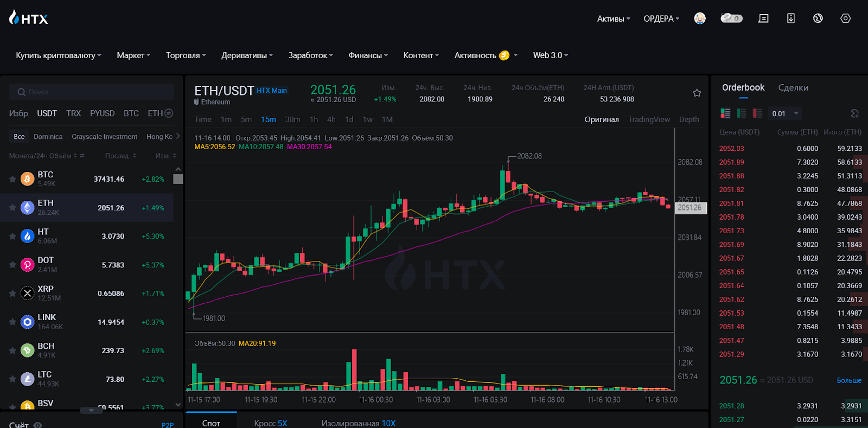
Task: Select the 1h chart interval
Action: 314,119
